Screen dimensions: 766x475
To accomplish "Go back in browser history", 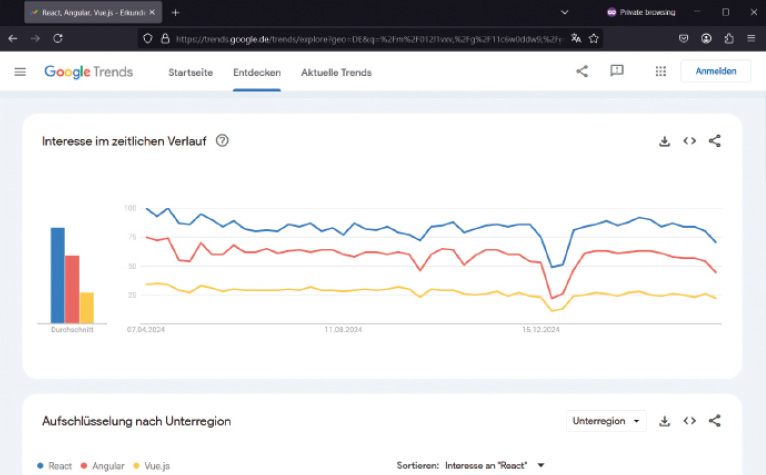I will click(13, 39).
